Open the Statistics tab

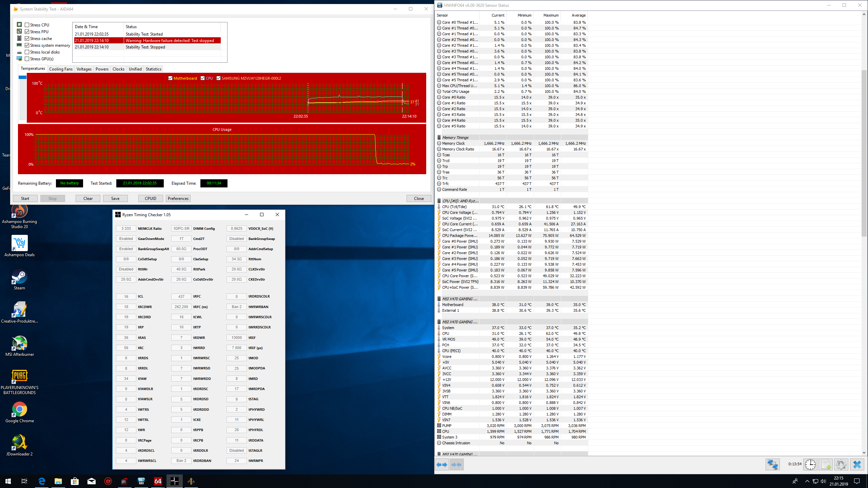153,69
